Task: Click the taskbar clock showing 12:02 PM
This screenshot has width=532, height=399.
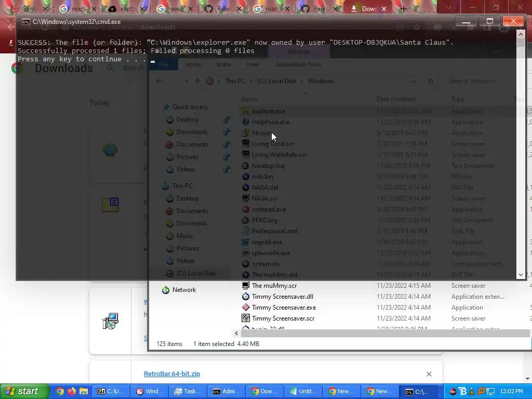Action: point(511,391)
